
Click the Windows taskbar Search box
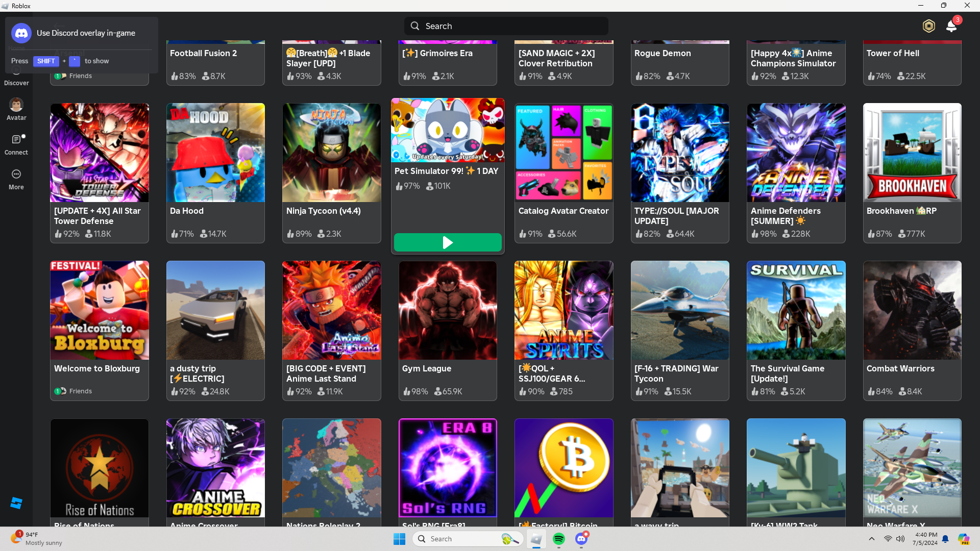[x=468, y=539]
